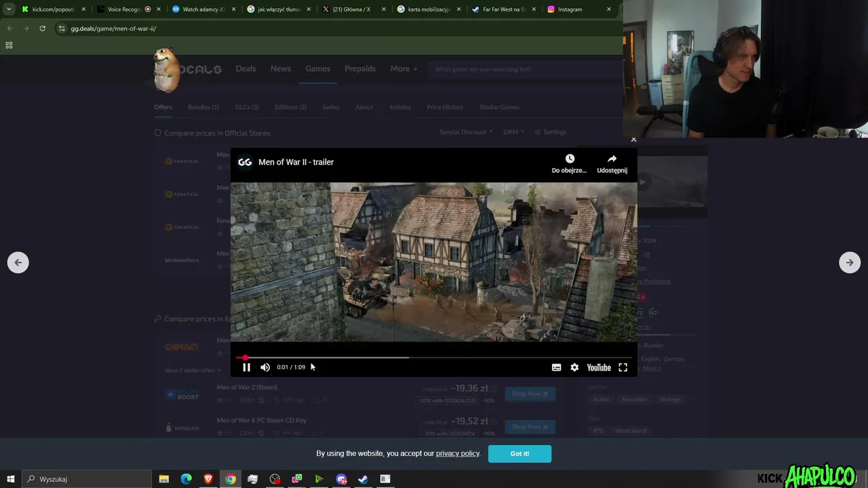Expand the DRM filter dropdown
Screen dimensions: 868x488
click(x=513, y=132)
